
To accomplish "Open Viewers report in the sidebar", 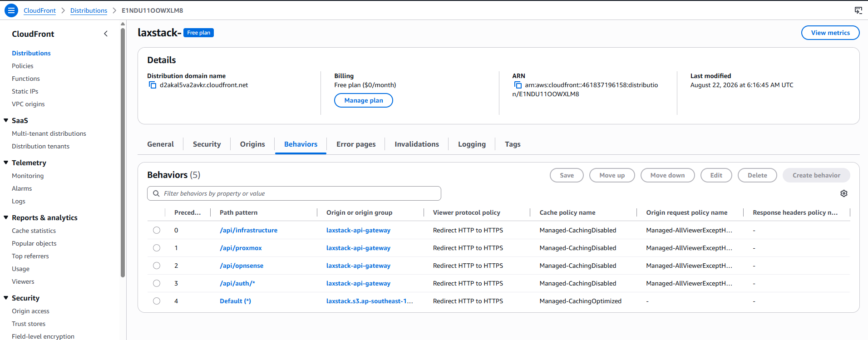I will (23, 281).
